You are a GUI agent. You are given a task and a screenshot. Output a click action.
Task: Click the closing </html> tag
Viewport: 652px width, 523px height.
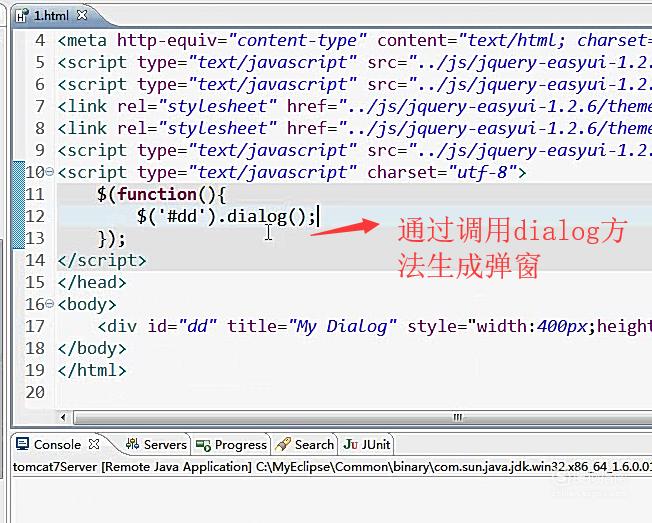92,370
